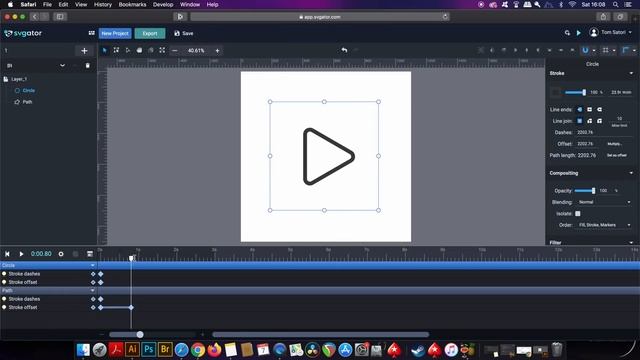The width and height of the screenshot is (640, 360).
Task: Open the History menu
Action: point(103,4)
